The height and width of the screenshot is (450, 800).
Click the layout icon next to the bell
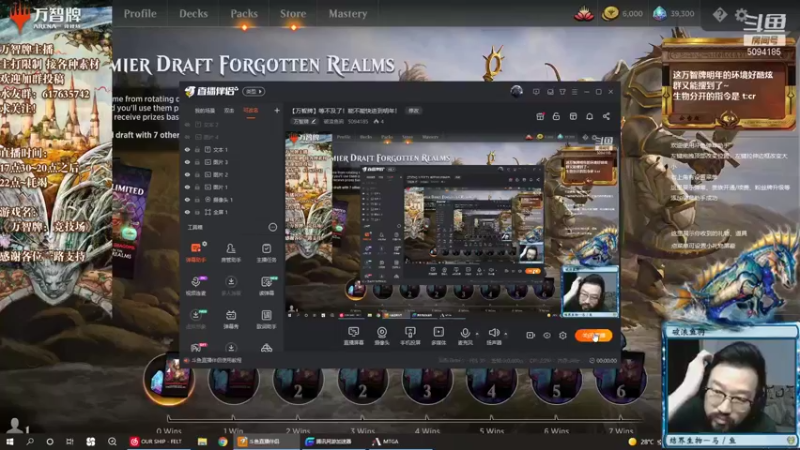pyautogui.click(x=573, y=116)
